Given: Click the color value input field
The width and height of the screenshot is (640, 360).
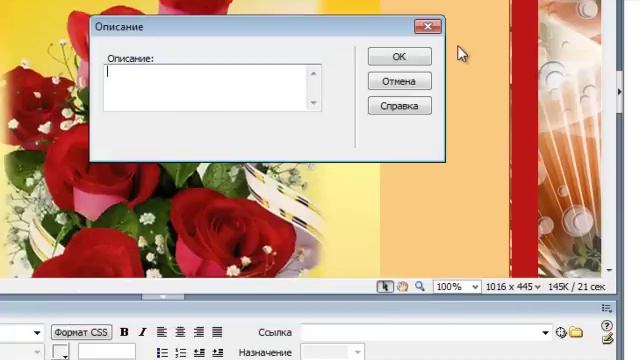Looking at the screenshot, I should (107, 352).
